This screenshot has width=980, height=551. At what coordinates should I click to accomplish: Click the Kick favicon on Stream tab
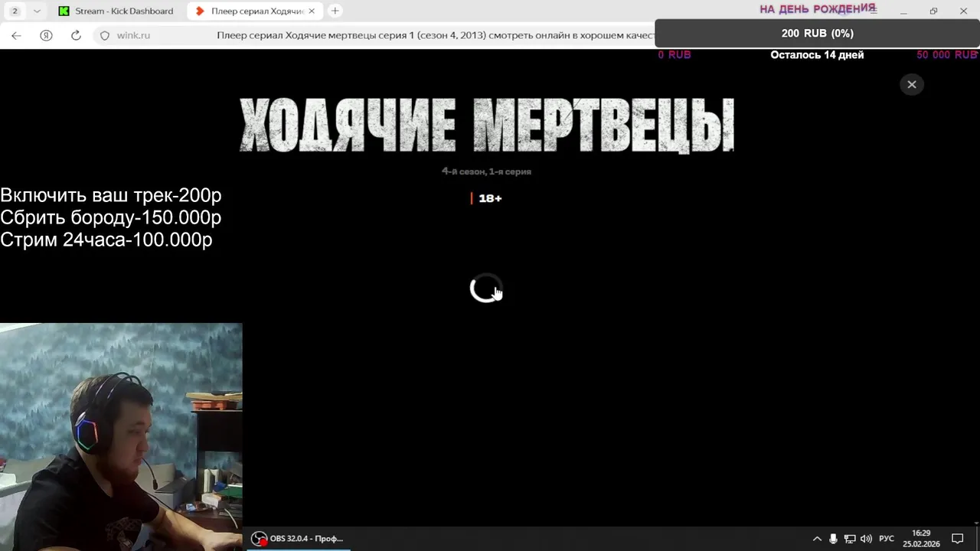click(64, 11)
